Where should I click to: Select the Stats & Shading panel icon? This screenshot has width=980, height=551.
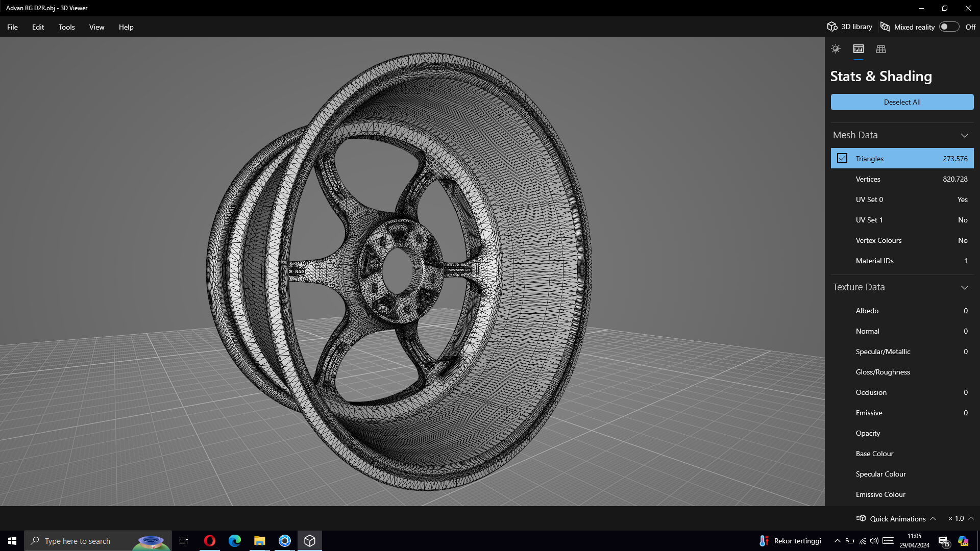point(859,49)
